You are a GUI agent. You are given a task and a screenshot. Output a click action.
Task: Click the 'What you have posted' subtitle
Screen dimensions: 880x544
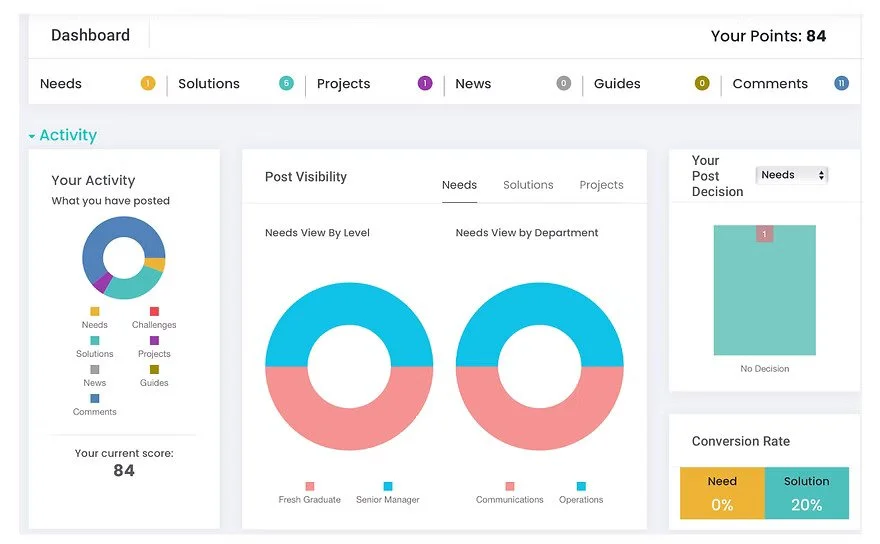pos(111,201)
